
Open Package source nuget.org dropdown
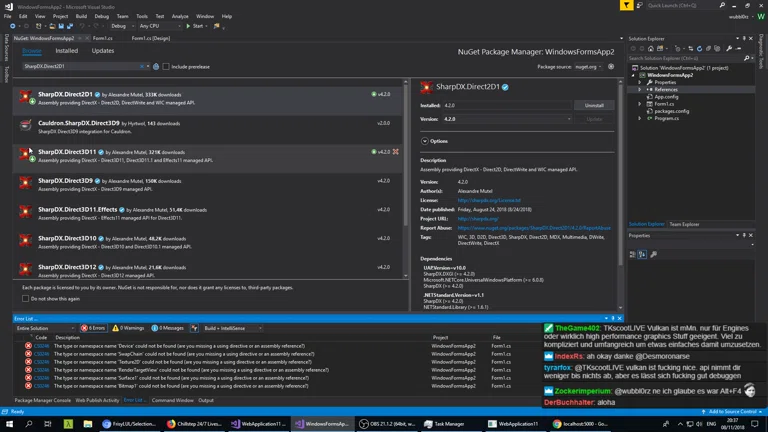pos(588,67)
